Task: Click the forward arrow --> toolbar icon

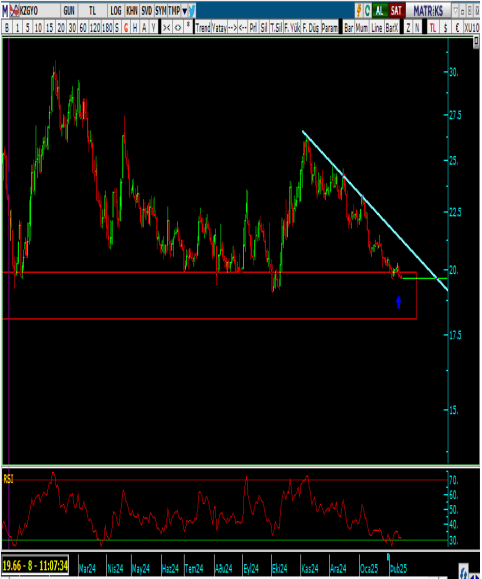Action: tap(232, 27)
